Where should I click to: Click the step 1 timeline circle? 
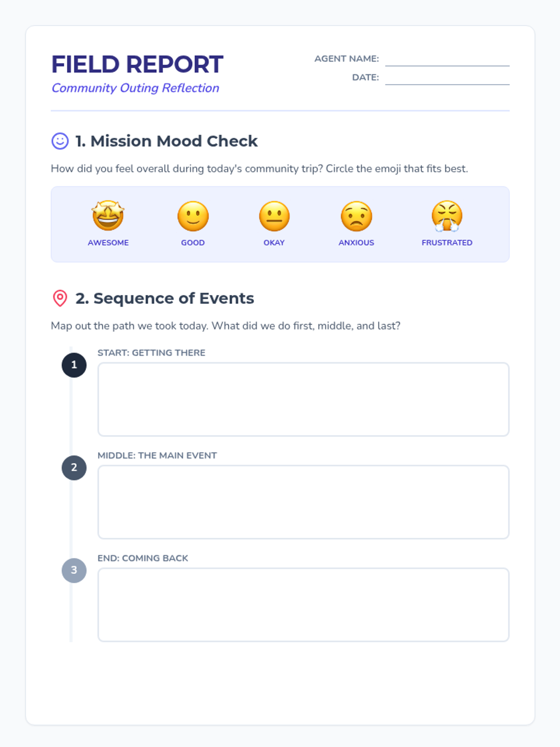point(74,365)
